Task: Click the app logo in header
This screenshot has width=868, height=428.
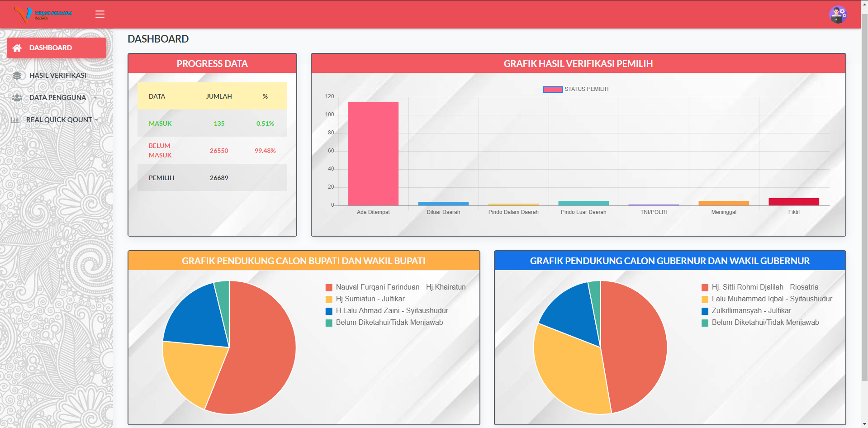Action: pos(43,14)
